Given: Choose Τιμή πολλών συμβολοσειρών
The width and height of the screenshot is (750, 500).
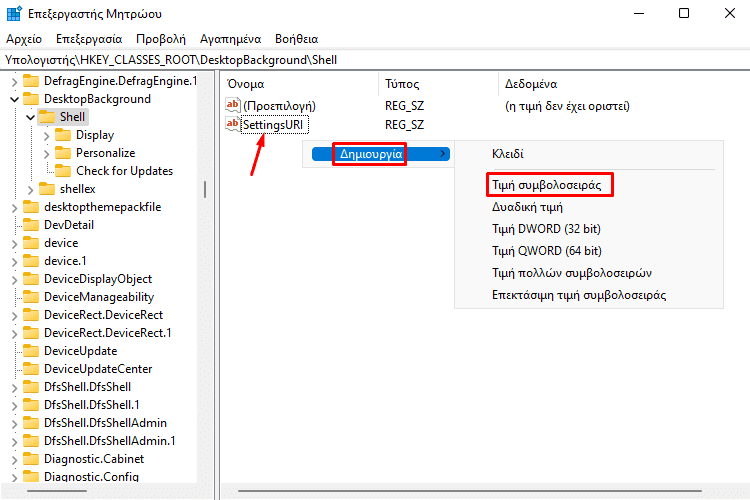Looking at the screenshot, I should click(572, 273).
